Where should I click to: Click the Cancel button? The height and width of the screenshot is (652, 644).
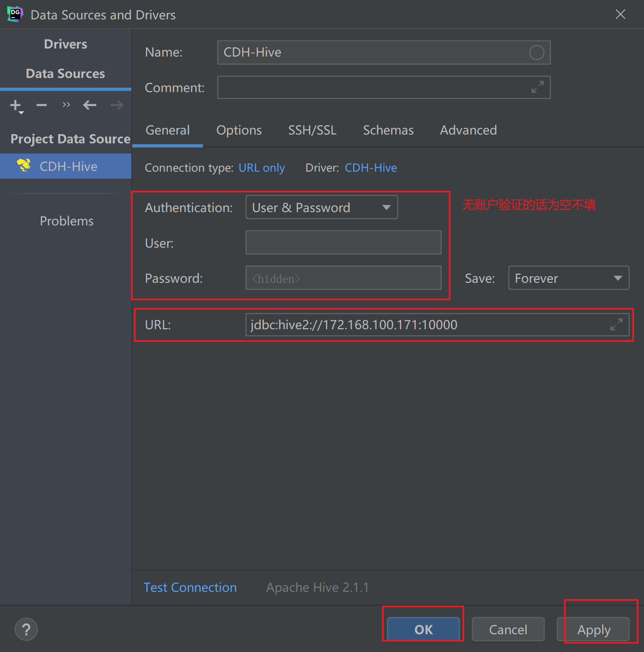tap(508, 629)
